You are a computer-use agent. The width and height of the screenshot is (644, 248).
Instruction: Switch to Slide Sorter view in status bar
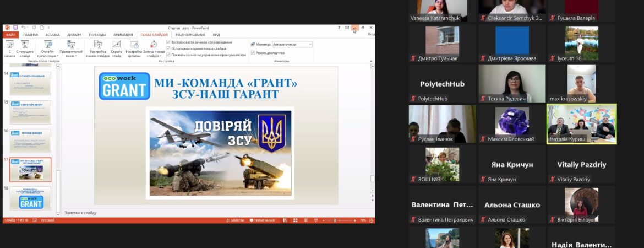coord(295,220)
